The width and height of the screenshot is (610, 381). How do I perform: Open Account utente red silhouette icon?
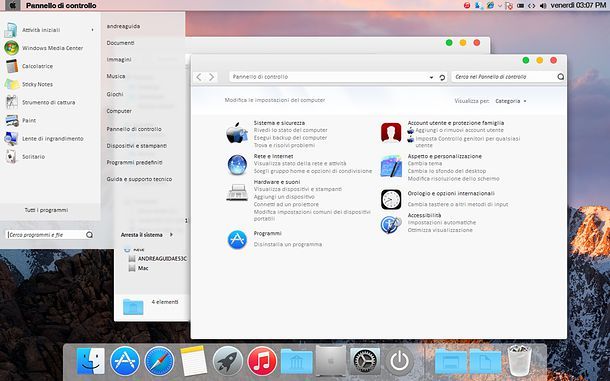click(x=391, y=133)
